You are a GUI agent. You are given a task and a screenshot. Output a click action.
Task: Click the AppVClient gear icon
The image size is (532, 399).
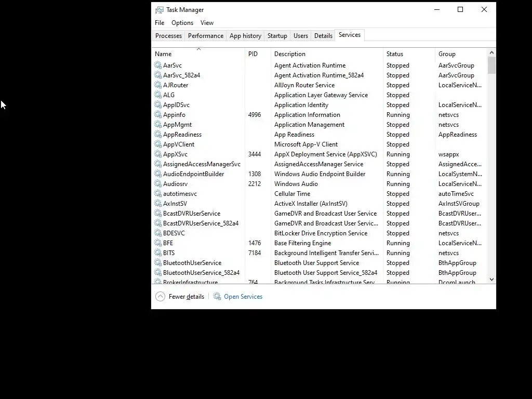tap(158, 144)
